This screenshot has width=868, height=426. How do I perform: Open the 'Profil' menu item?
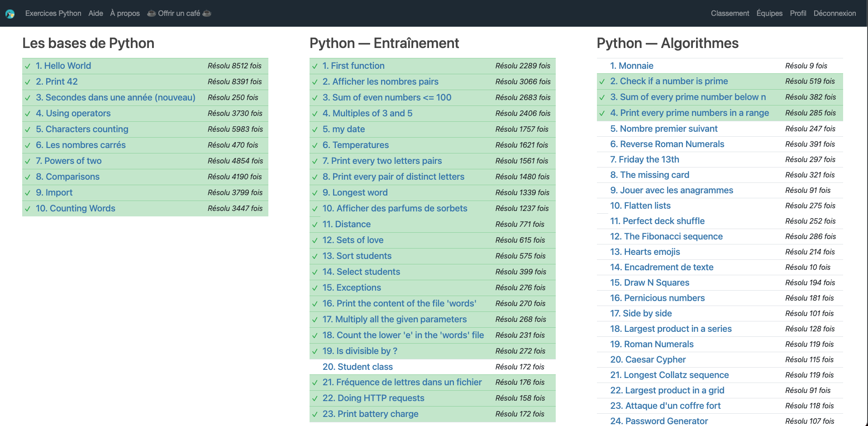coord(797,13)
